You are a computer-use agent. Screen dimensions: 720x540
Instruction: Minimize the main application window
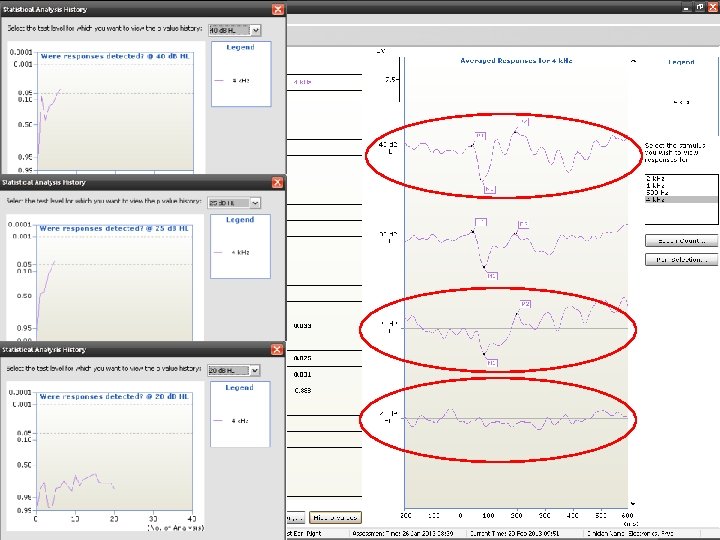tap(686, 7)
